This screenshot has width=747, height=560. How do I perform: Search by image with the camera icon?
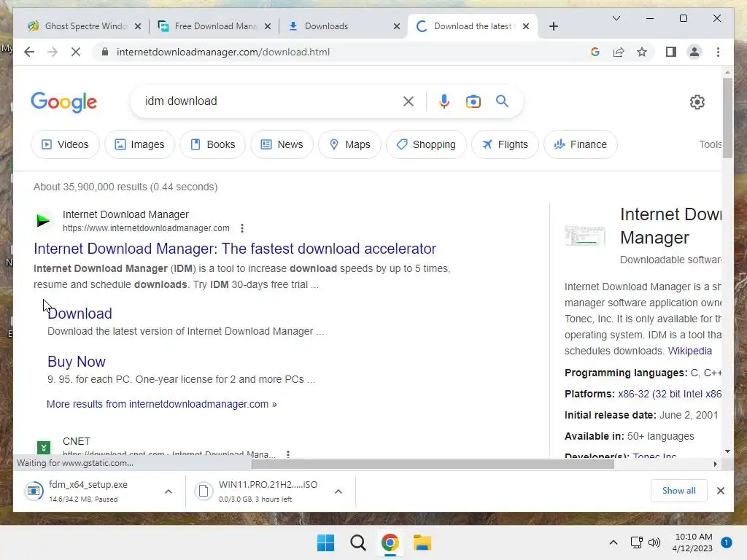[x=473, y=101]
